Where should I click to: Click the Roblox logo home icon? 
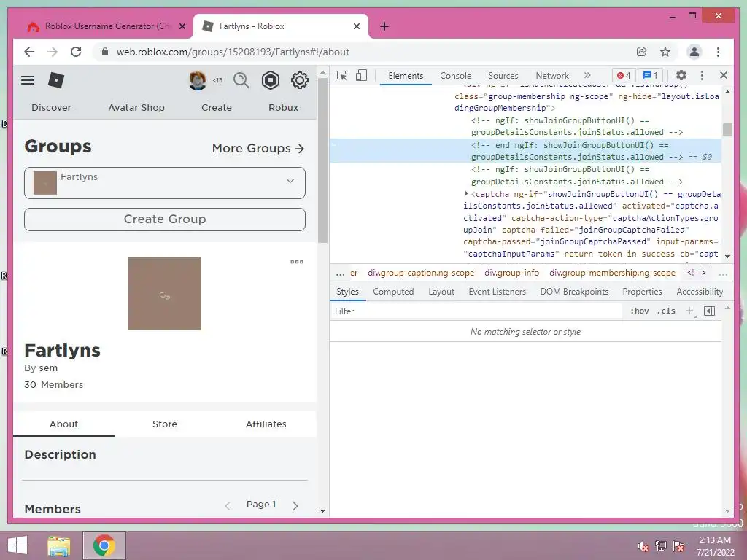click(x=55, y=80)
